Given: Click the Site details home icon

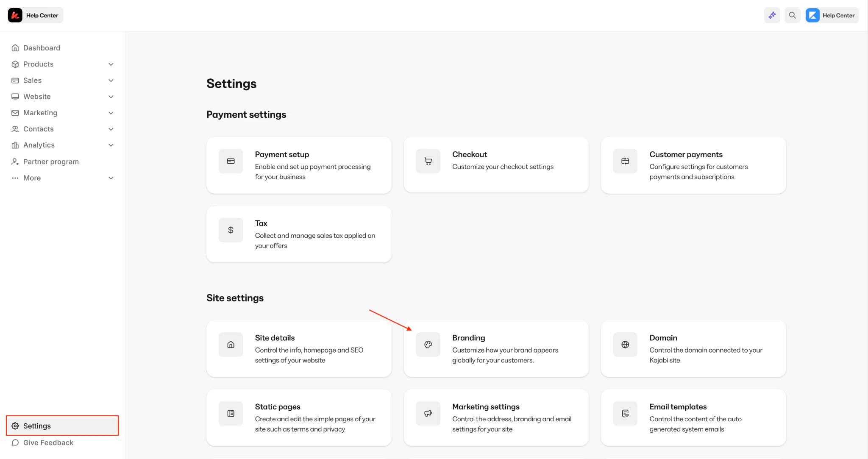Looking at the screenshot, I should [x=231, y=344].
